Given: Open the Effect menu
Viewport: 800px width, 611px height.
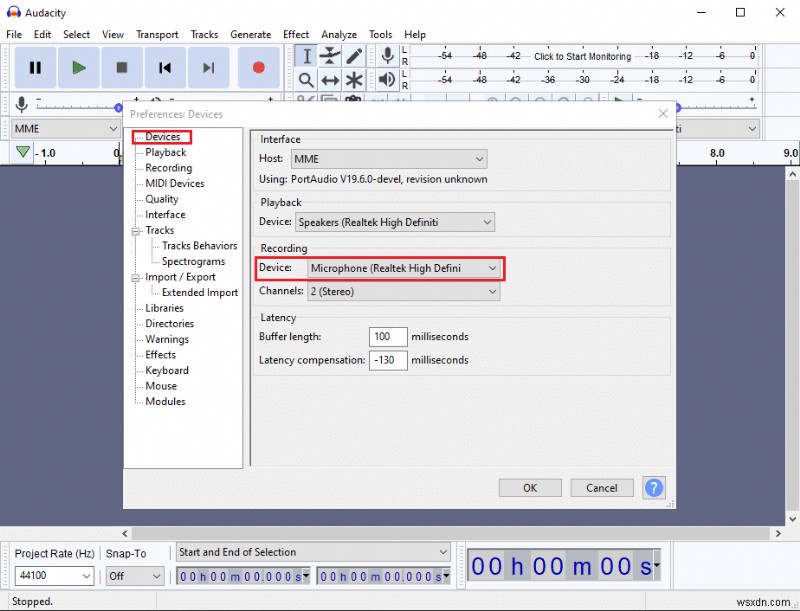Looking at the screenshot, I should click(296, 34).
